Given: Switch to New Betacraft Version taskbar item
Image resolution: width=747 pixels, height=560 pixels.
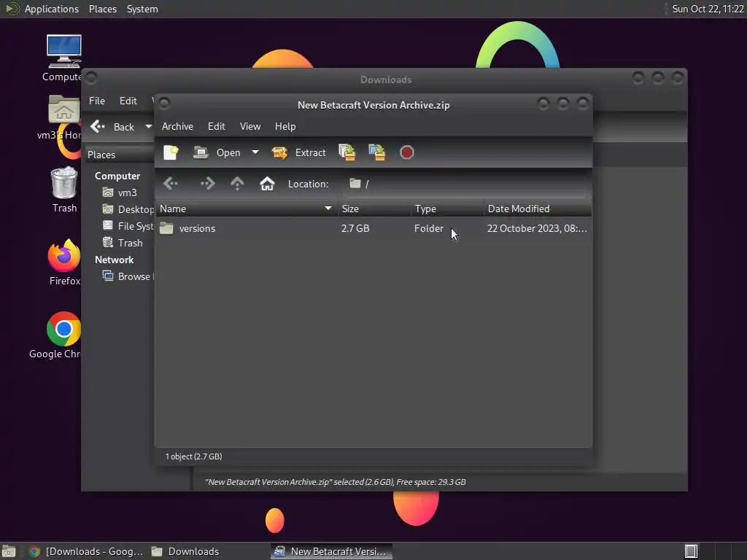Looking at the screenshot, I should [x=332, y=551].
